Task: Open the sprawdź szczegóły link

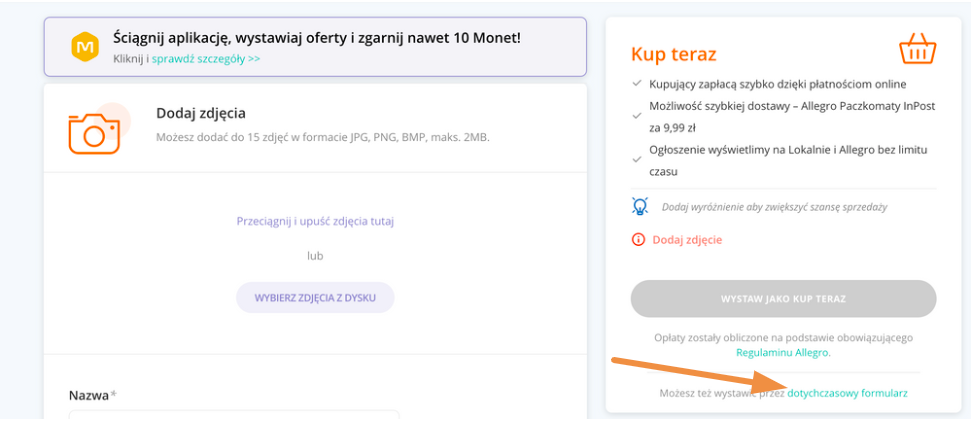Action: pos(206,58)
